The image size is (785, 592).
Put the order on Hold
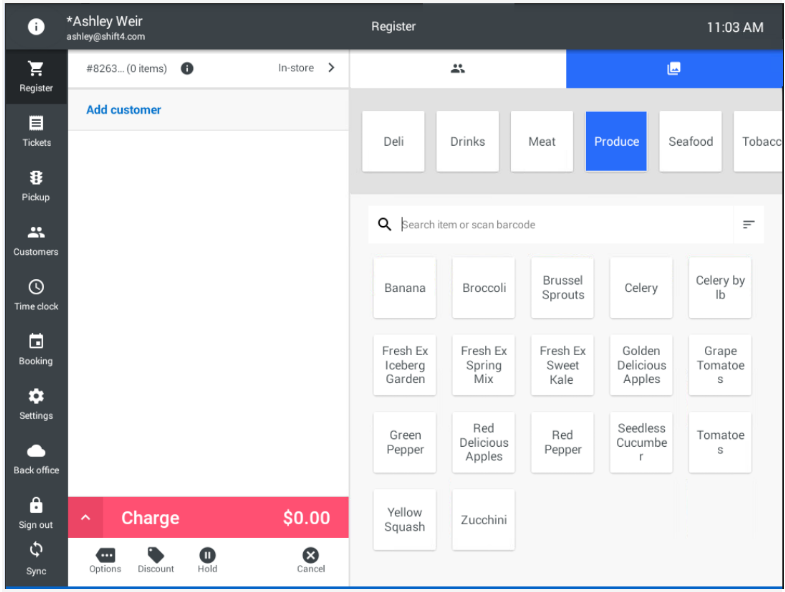click(x=207, y=559)
